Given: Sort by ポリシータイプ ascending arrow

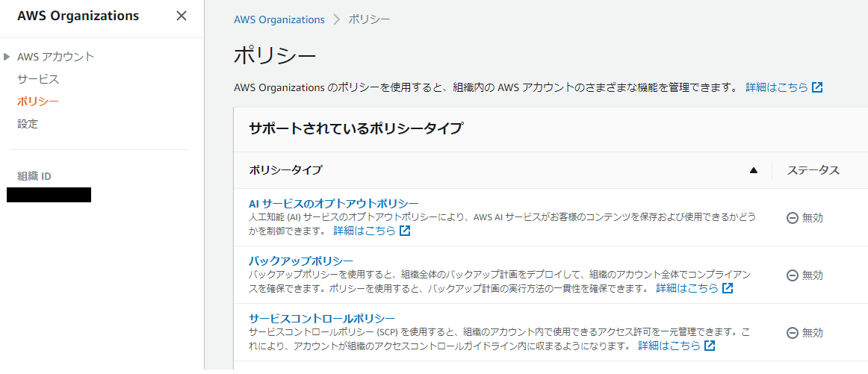Looking at the screenshot, I should (754, 170).
